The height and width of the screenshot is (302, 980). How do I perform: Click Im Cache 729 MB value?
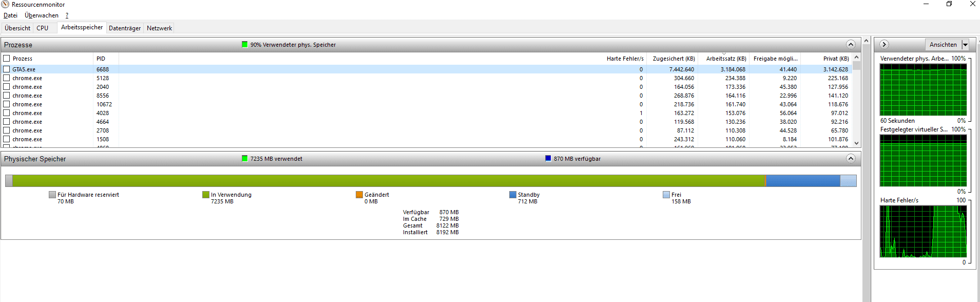tap(449, 219)
